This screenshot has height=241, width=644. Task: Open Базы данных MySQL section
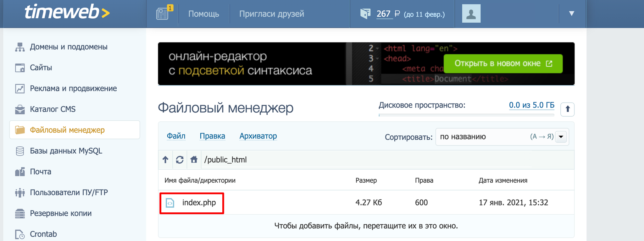click(x=66, y=151)
